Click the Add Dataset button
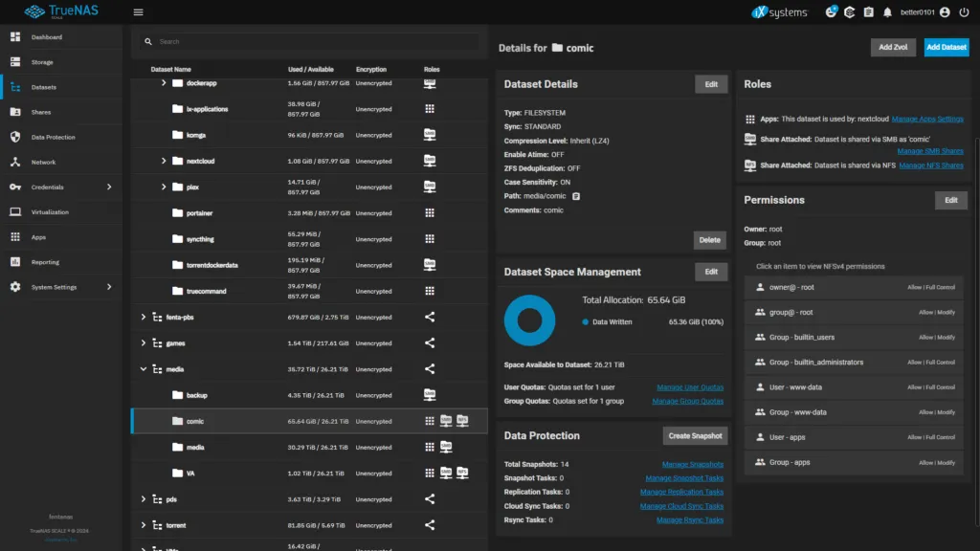Viewport: 980px width, 551px height. (x=946, y=46)
